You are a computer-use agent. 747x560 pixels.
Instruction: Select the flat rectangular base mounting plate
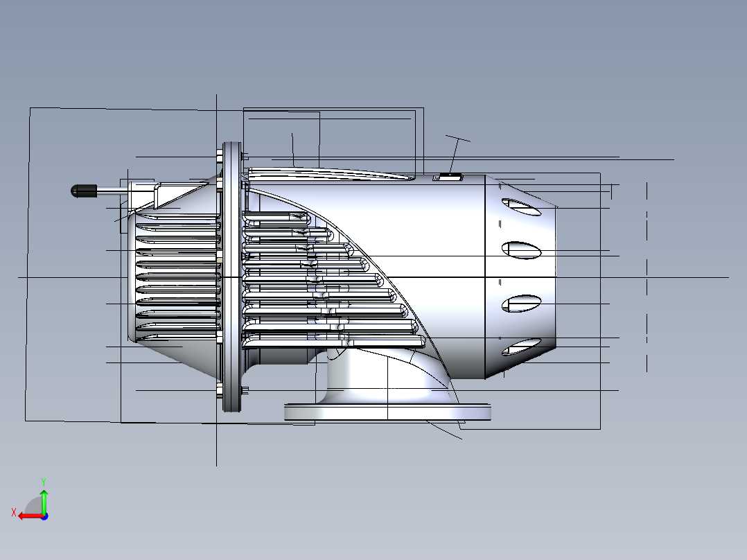point(387,412)
